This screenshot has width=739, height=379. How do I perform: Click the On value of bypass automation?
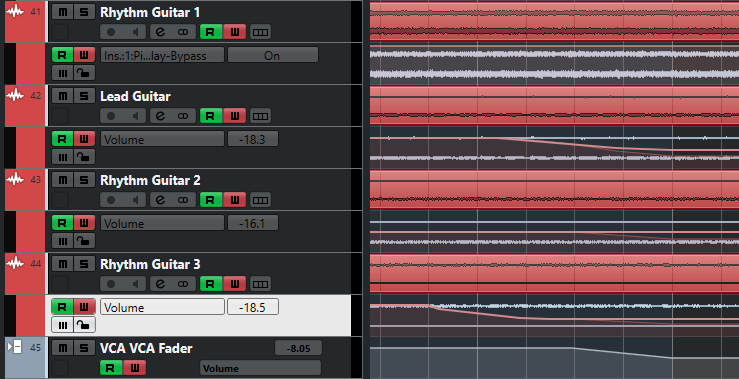[272, 55]
